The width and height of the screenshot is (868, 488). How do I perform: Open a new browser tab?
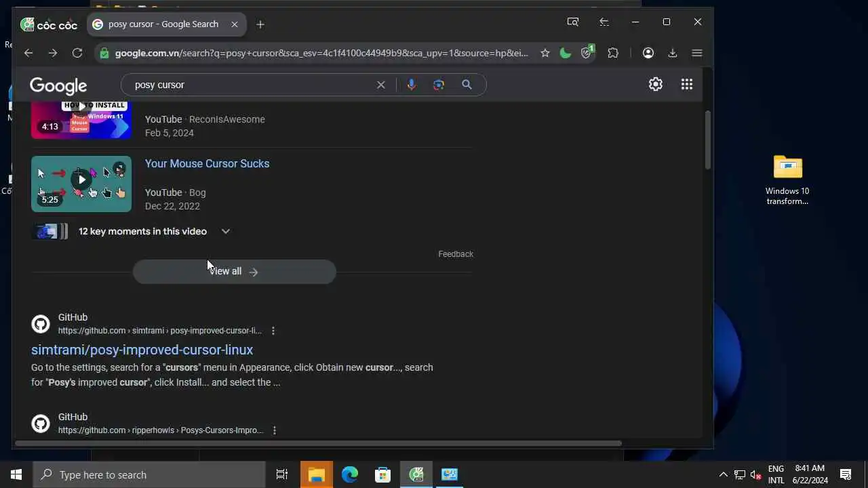coord(260,24)
